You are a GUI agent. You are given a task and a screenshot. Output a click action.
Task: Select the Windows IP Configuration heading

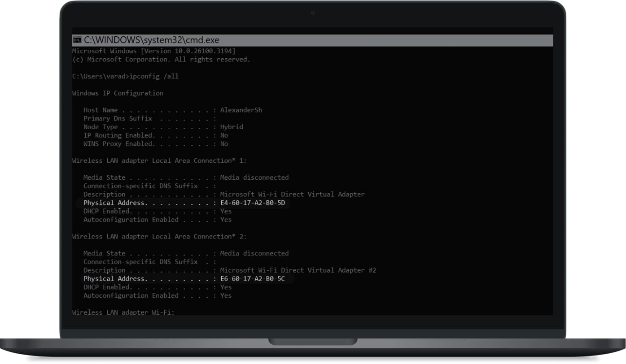click(118, 93)
